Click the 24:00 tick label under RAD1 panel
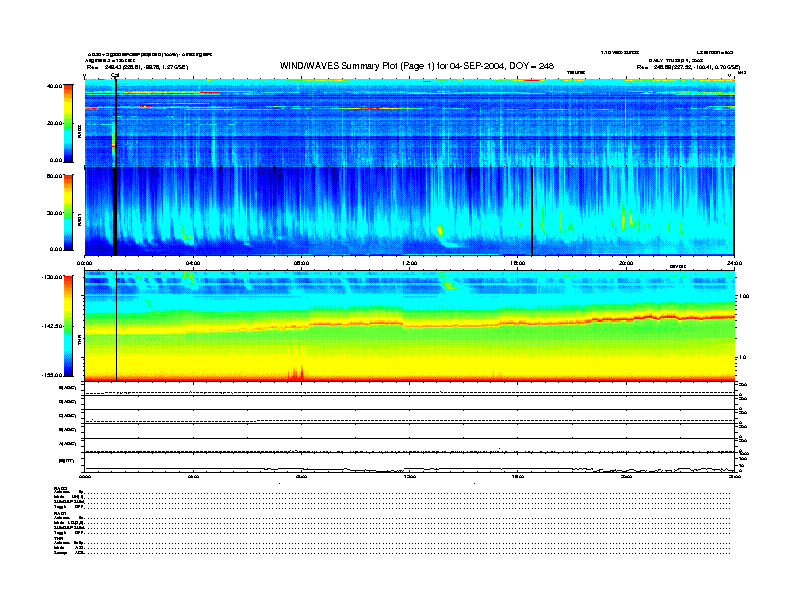Viewport: 792px width, 612px height. (x=733, y=263)
